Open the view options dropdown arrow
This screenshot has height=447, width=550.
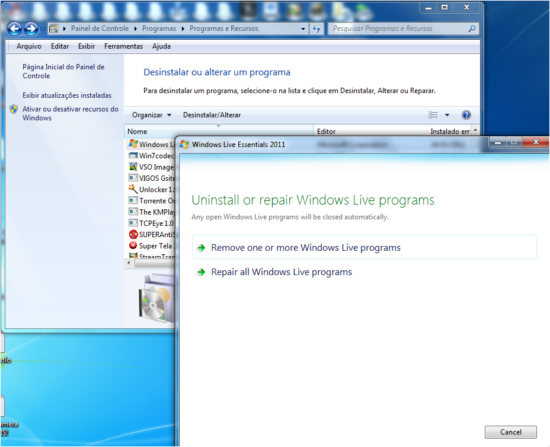pos(447,115)
